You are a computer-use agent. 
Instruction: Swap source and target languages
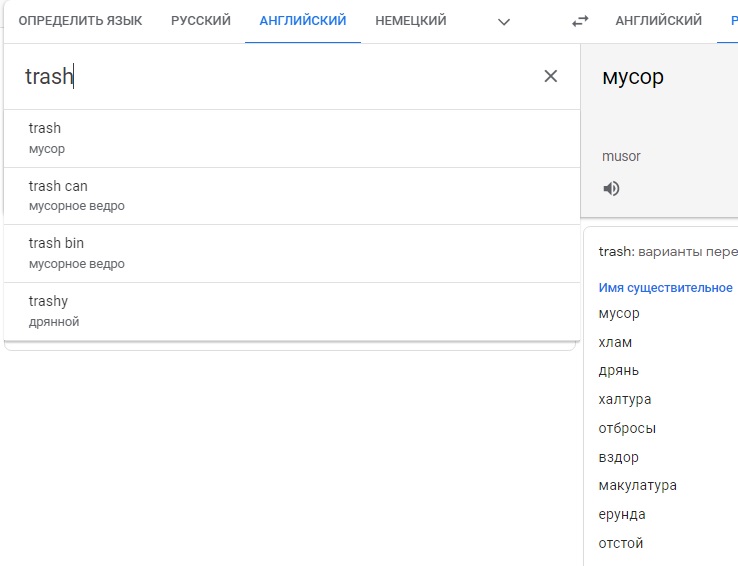pyautogui.click(x=580, y=21)
